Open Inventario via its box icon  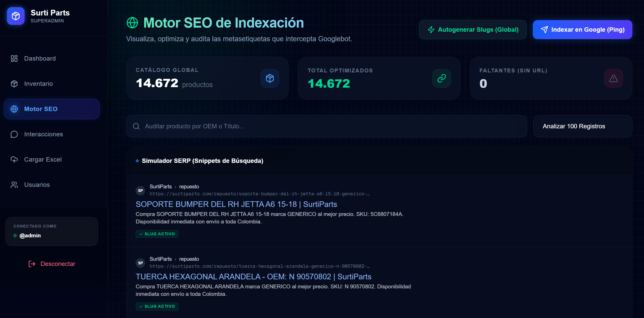(x=14, y=83)
